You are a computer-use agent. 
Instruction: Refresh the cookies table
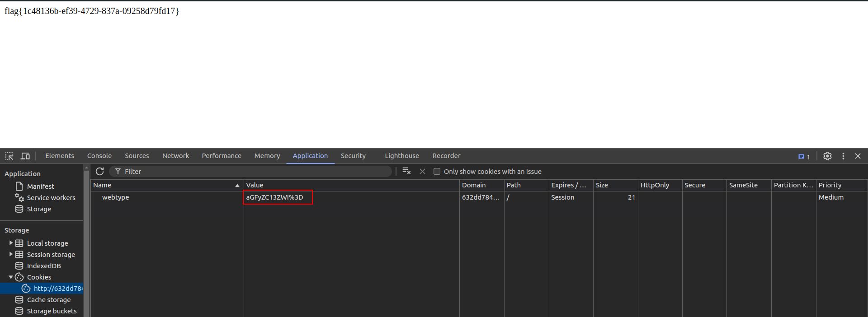pyautogui.click(x=100, y=171)
